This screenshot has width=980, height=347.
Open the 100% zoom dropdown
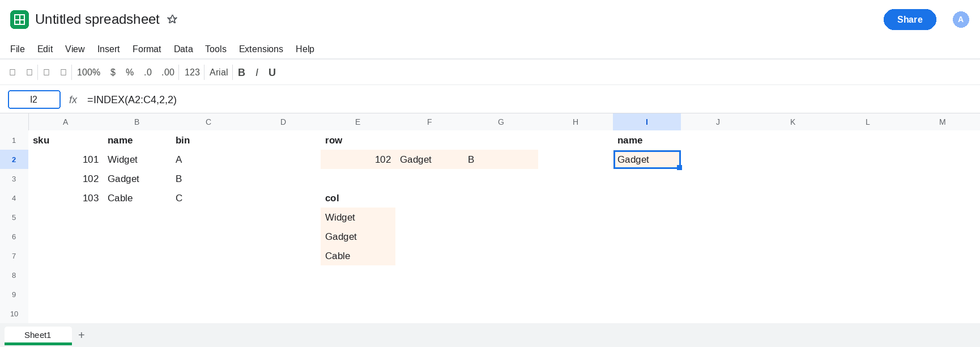pyautogui.click(x=88, y=72)
